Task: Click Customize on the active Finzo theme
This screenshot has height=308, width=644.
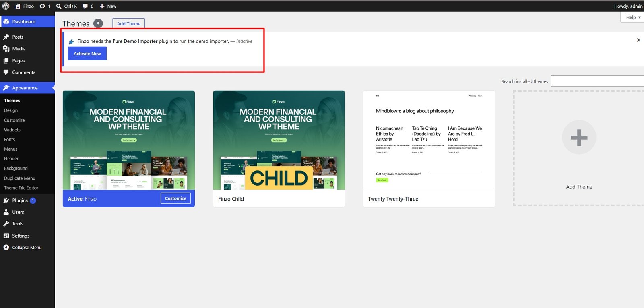Action: (x=175, y=198)
